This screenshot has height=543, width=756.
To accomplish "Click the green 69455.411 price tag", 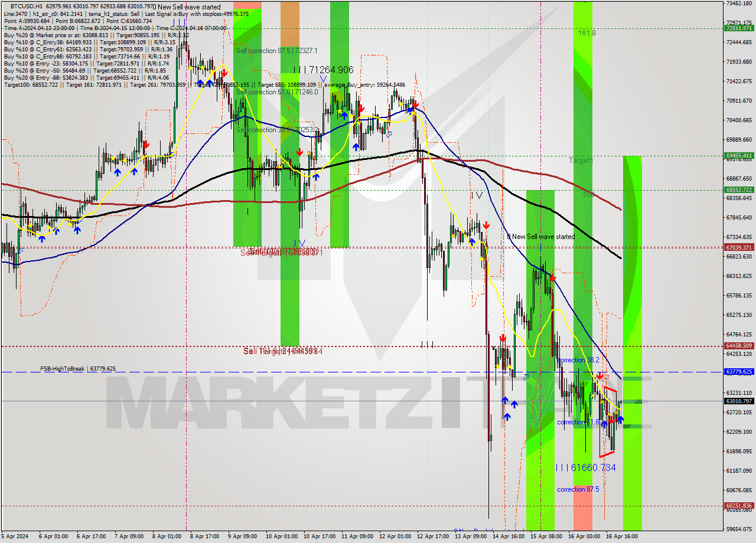I will [739, 156].
